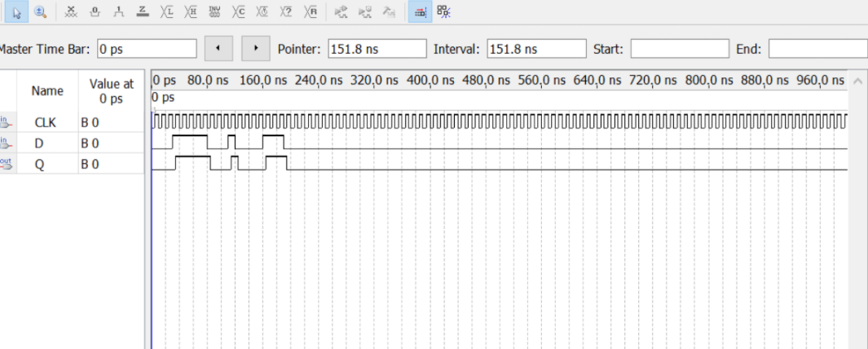Select the Q signal name
This screenshot has height=349, width=868.
[x=40, y=165]
